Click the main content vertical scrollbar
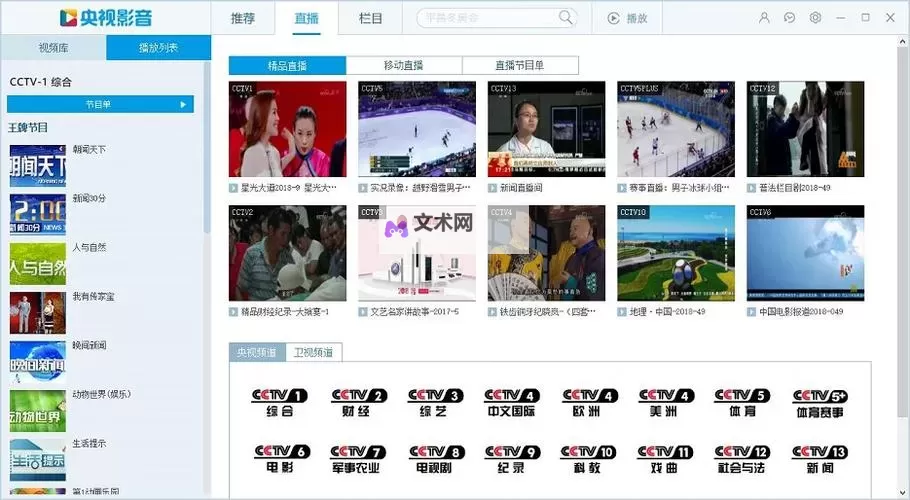Viewport: 910px width, 500px height. (902, 232)
